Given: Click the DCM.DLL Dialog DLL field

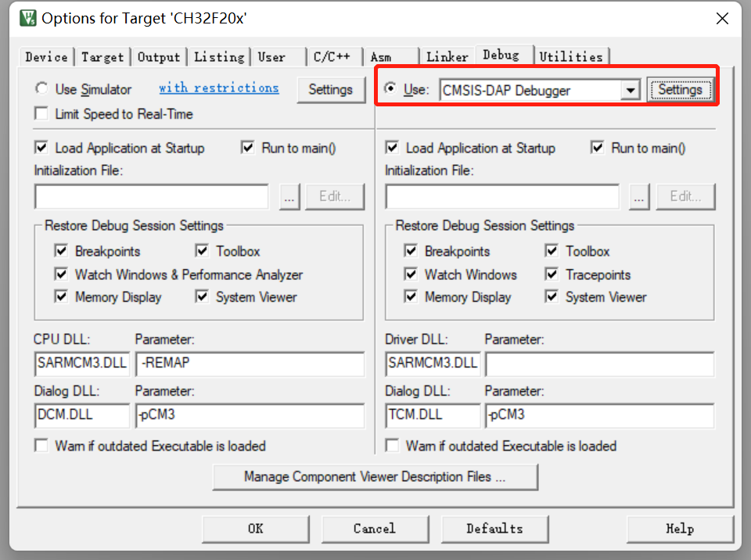Looking at the screenshot, I should click(82, 415).
